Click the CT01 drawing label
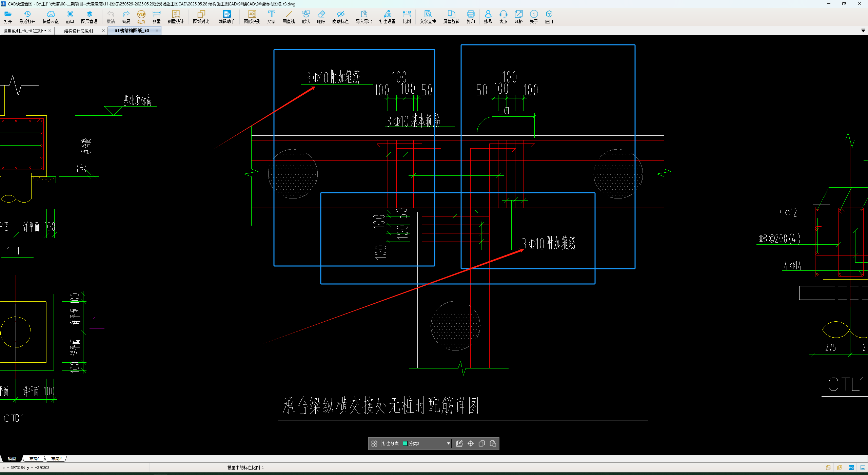The image size is (868, 475). click(14, 418)
